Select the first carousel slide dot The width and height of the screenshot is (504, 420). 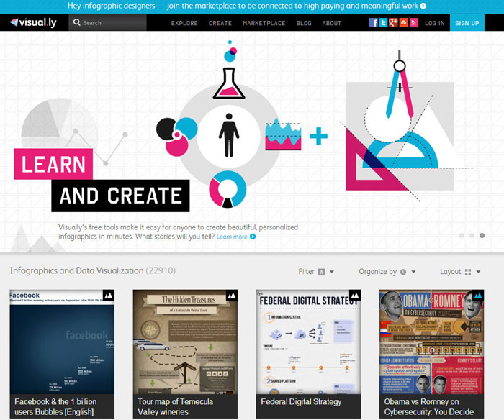pos(461,235)
